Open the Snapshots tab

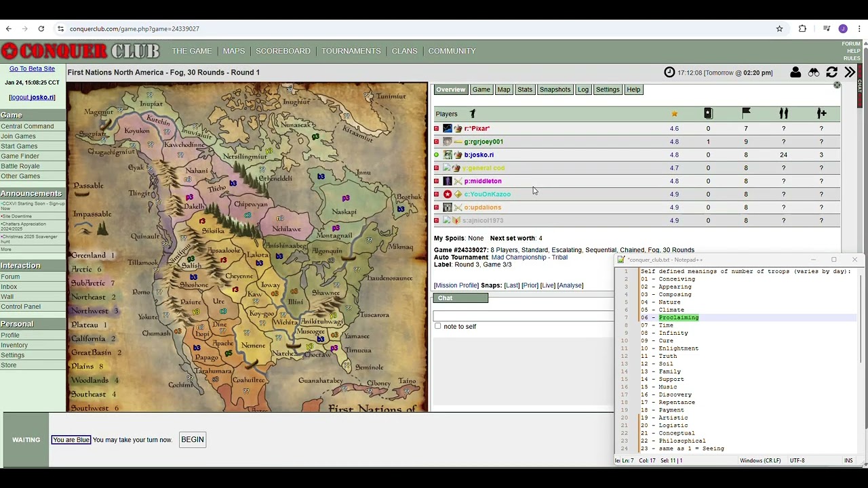[555, 89]
